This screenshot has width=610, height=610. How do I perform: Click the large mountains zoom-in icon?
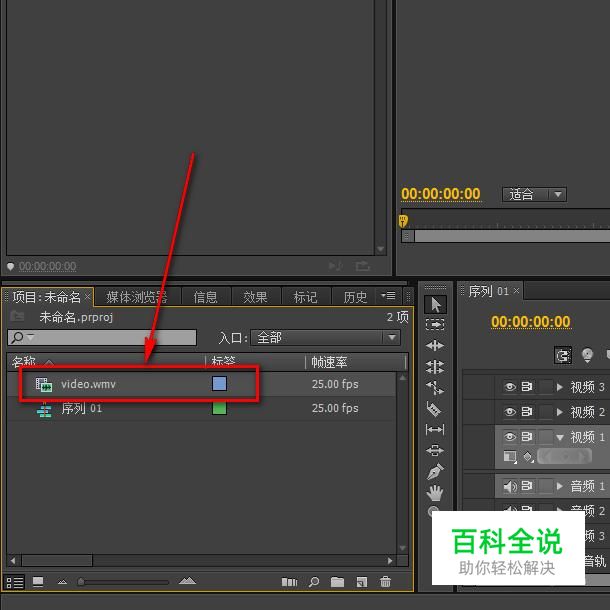(188, 581)
